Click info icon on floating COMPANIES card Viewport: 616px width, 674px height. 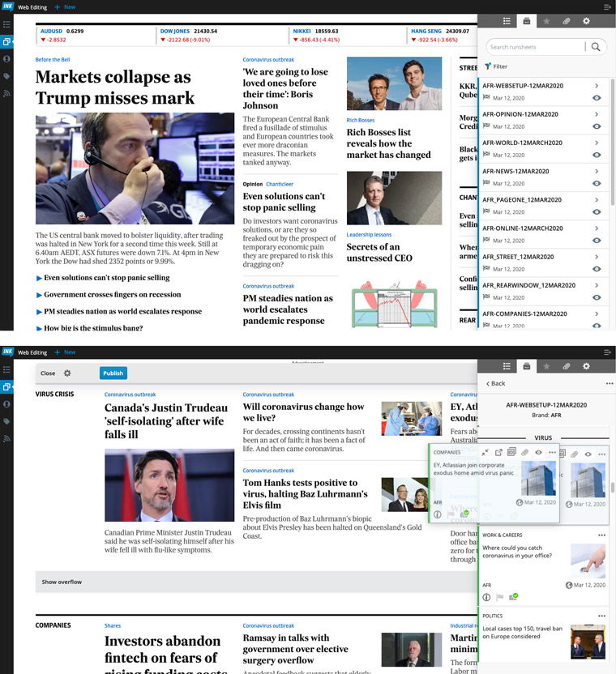pos(438,514)
